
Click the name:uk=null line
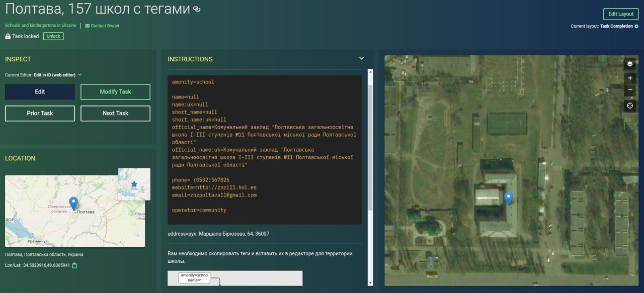(190, 105)
